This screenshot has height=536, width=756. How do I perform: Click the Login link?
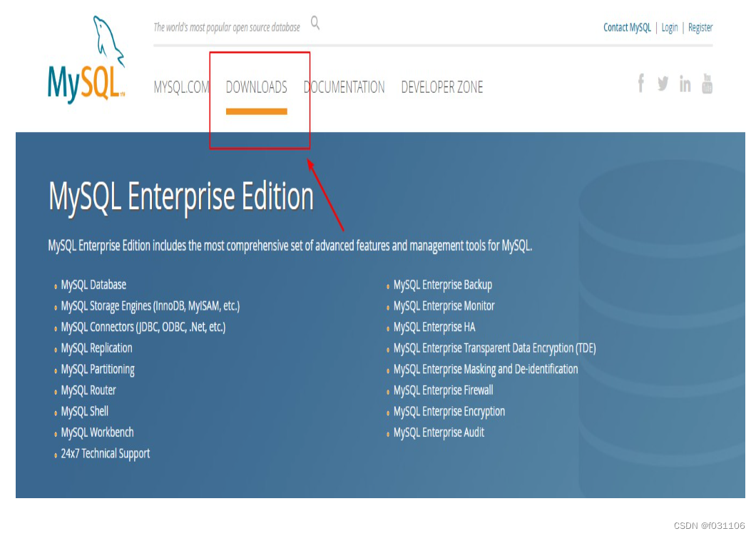click(x=669, y=28)
